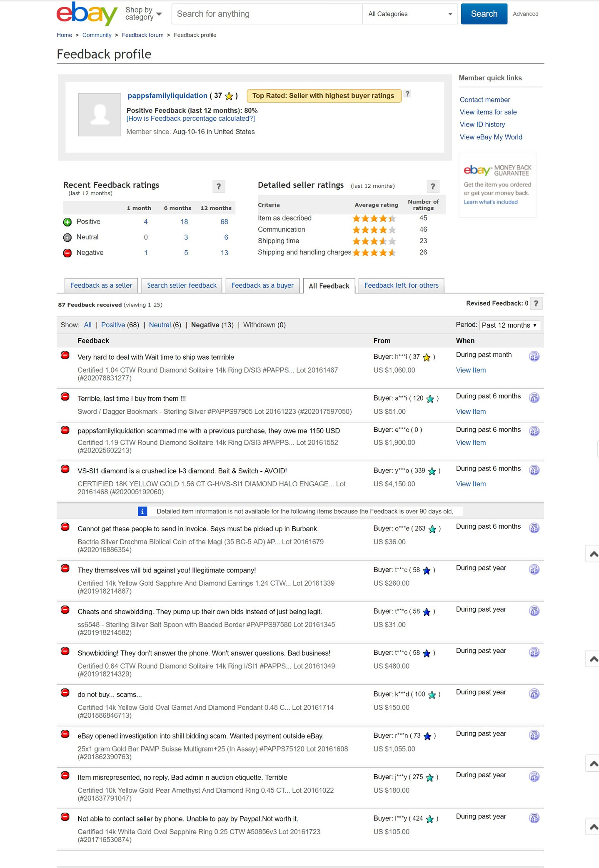
Task: Click report icon for h***i feedback row
Action: click(x=534, y=356)
